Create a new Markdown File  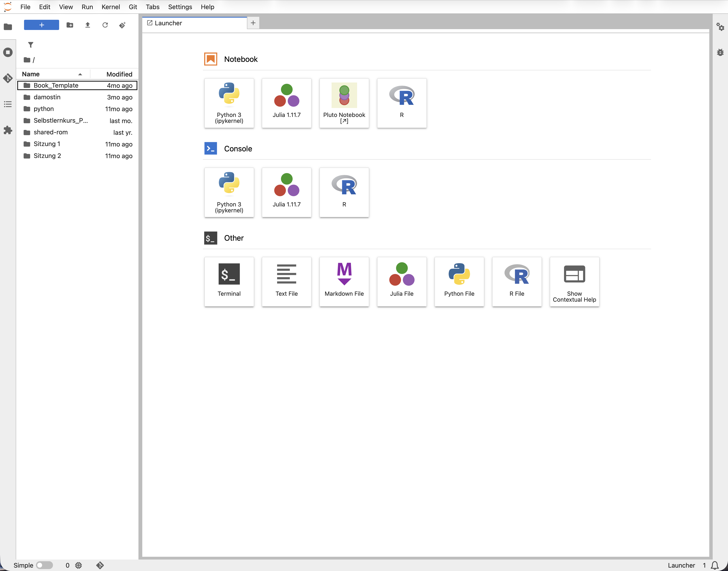tap(344, 281)
